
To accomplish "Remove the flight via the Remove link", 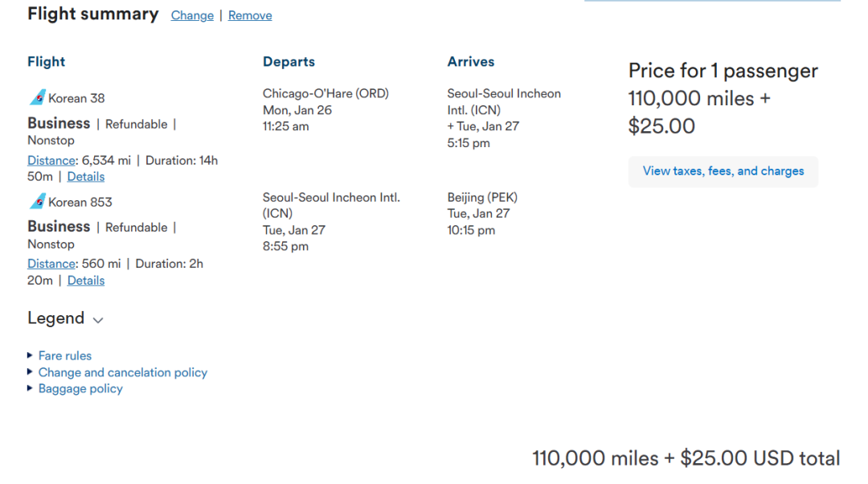I will coord(250,15).
